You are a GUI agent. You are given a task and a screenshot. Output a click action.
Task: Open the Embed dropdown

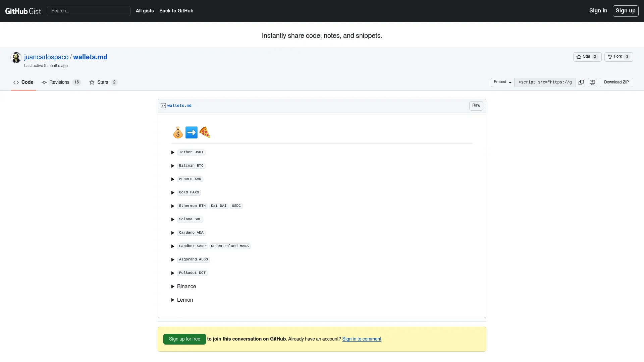[x=502, y=82]
